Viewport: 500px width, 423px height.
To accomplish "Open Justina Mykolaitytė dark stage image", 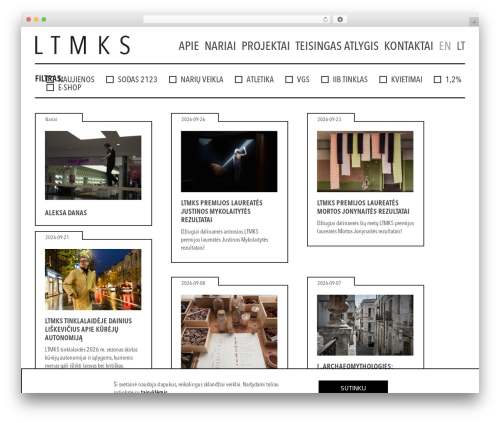I will pos(229,161).
